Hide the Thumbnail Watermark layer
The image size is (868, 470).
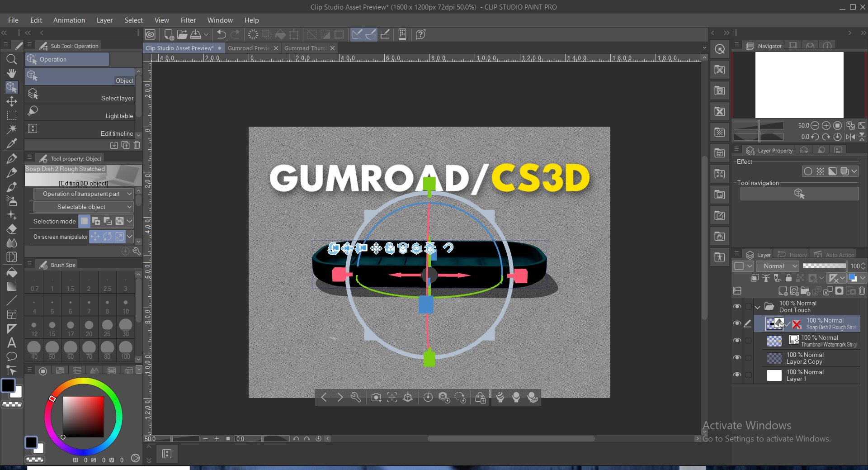[737, 341]
